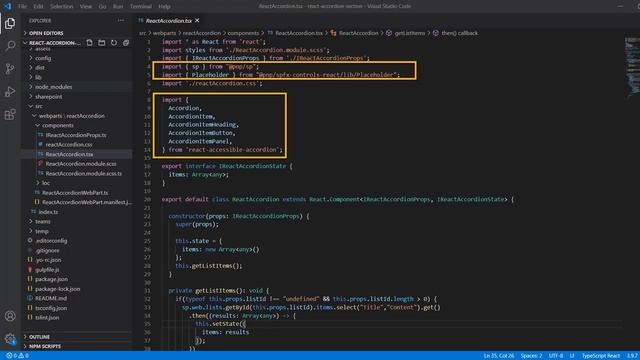The width and height of the screenshot is (640, 360).
Task: Click TypeScript React language mode
Action: [x=601, y=356]
